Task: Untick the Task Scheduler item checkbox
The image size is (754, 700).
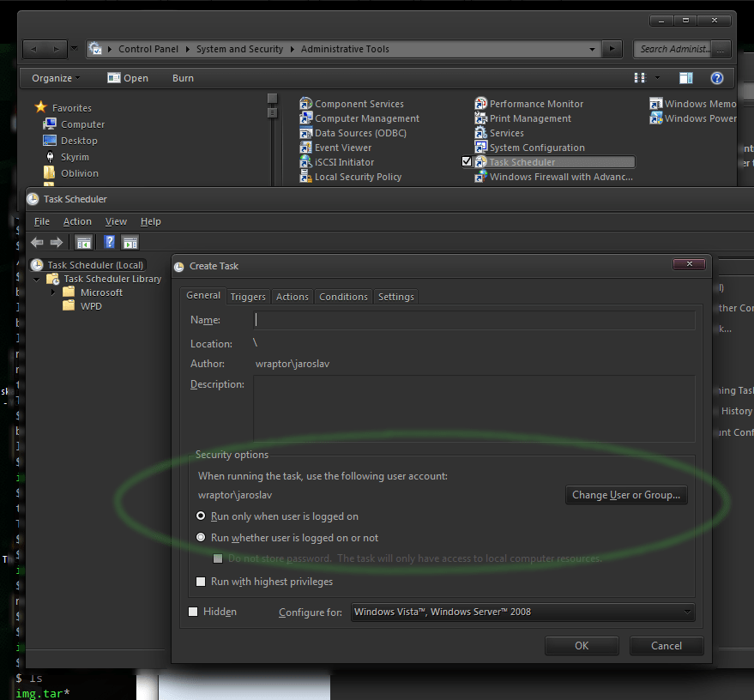Action: 467,161
